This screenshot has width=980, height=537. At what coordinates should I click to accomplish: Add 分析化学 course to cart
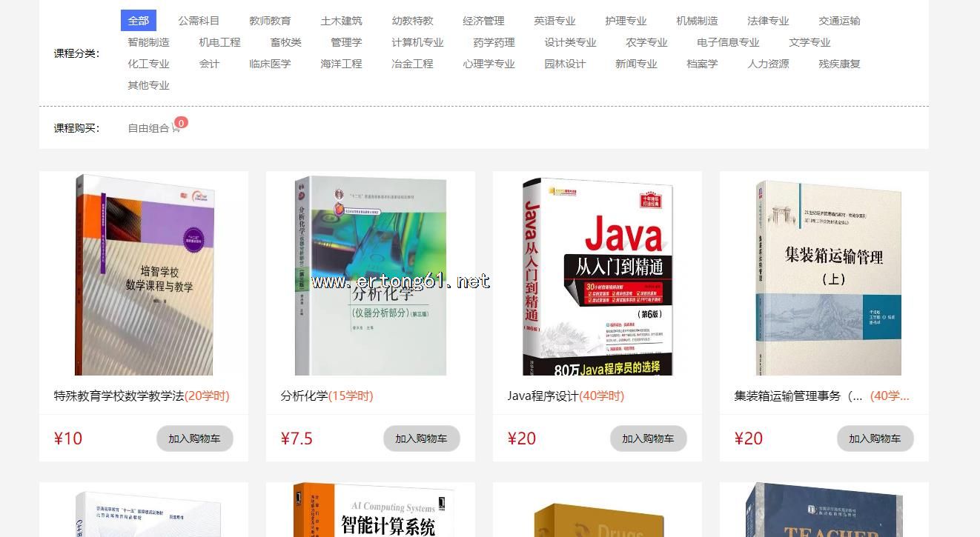pyautogui.click(x=421, y=438)
